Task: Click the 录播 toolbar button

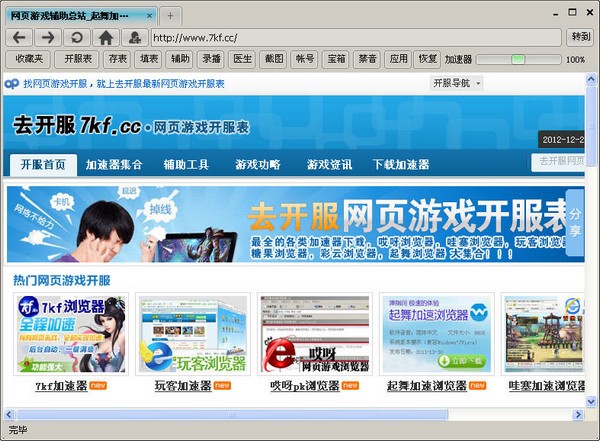Action: tap(211, 59)
